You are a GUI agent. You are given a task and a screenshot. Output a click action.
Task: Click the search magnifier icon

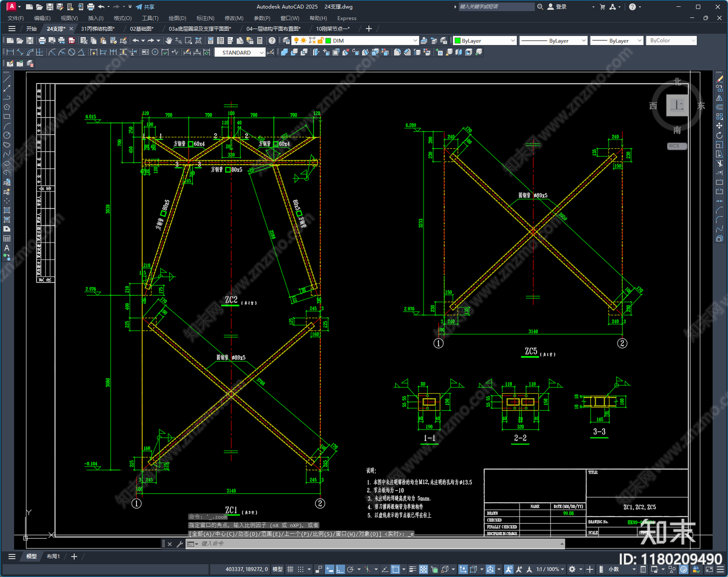tap(540, 7)
